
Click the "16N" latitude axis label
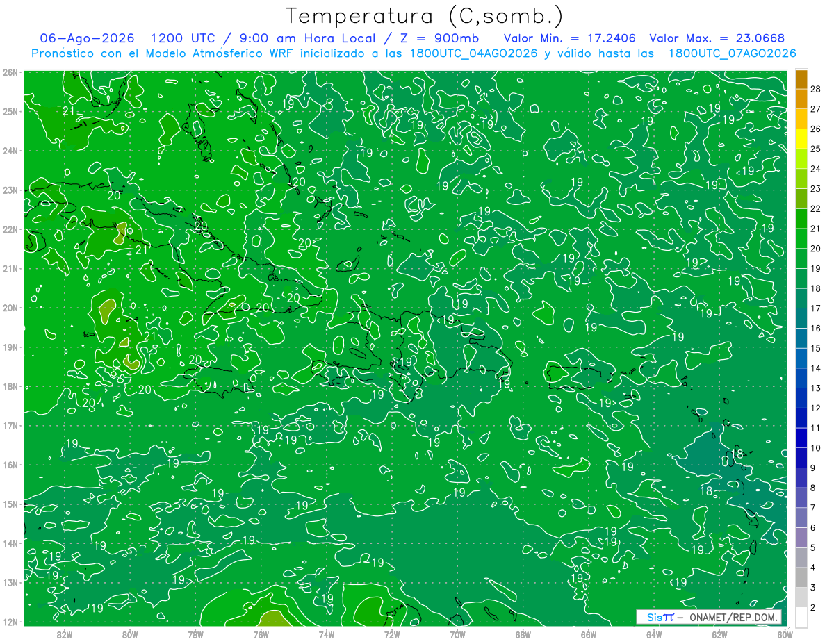click(x=10, y=465)
